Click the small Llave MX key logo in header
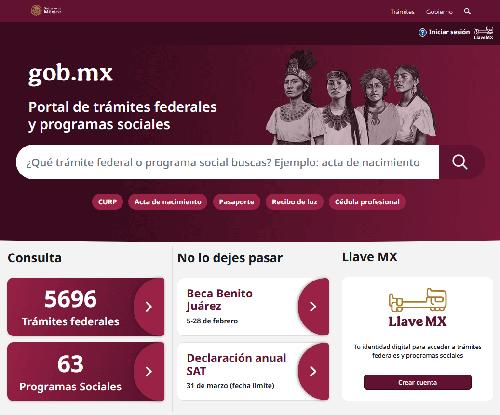Screen dimensions: 500x415 (484, 33)
